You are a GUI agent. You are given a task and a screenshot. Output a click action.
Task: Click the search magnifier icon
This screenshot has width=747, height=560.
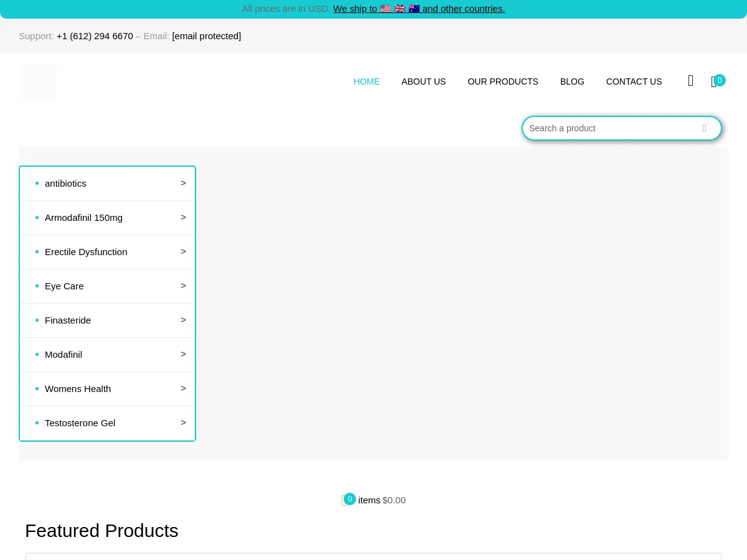[704, 128]
